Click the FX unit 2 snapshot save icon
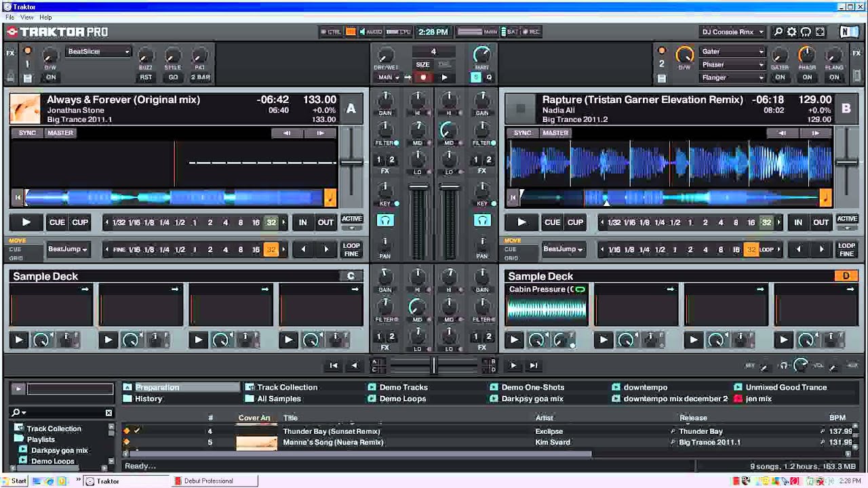 pyautogui.click(x=661, y=78)
